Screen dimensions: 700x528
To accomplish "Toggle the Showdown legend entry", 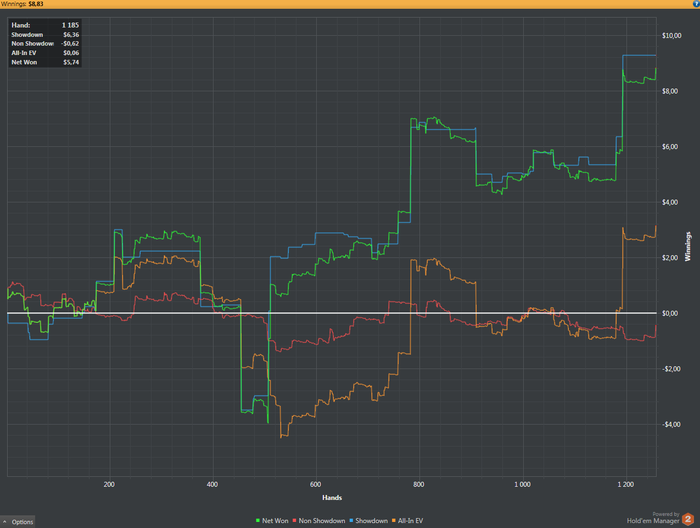I will tap(368, 521).
